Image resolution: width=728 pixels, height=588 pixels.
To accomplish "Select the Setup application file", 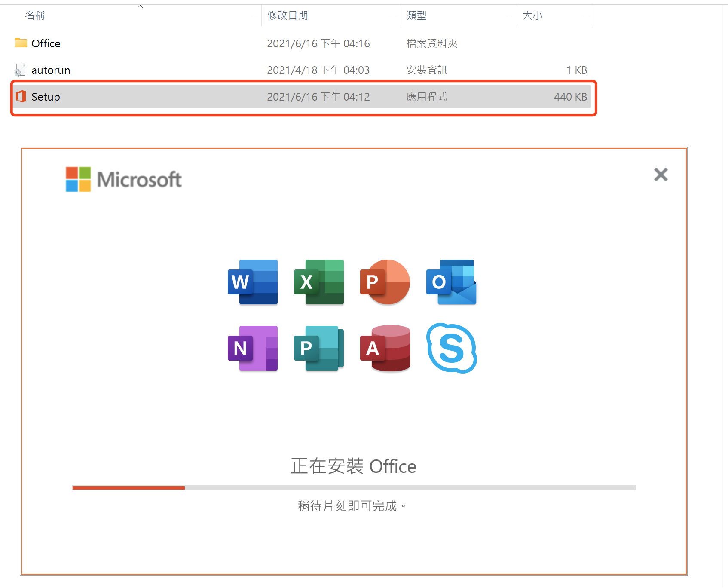I will pos(46,97).
